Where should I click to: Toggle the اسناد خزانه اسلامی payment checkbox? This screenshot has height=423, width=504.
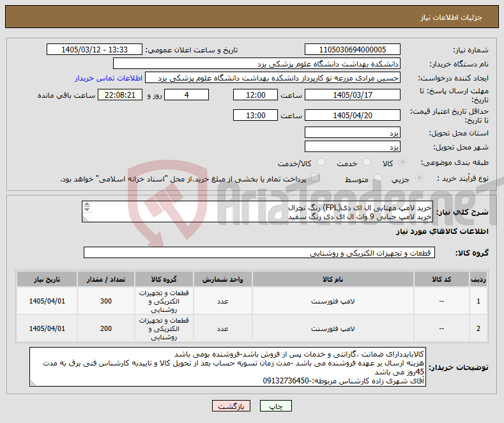[x=316, y=178]
